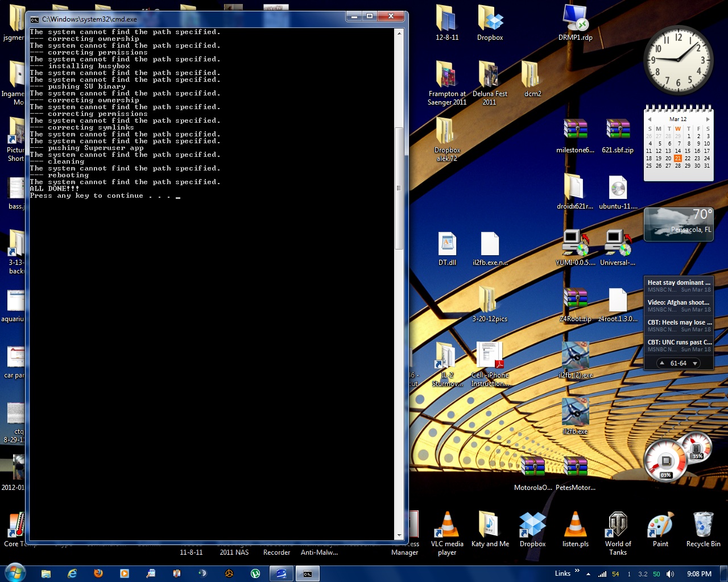Show next headlines in feed gadget
728x582 pixels.
pyautogui.click(x=695, y=363)
